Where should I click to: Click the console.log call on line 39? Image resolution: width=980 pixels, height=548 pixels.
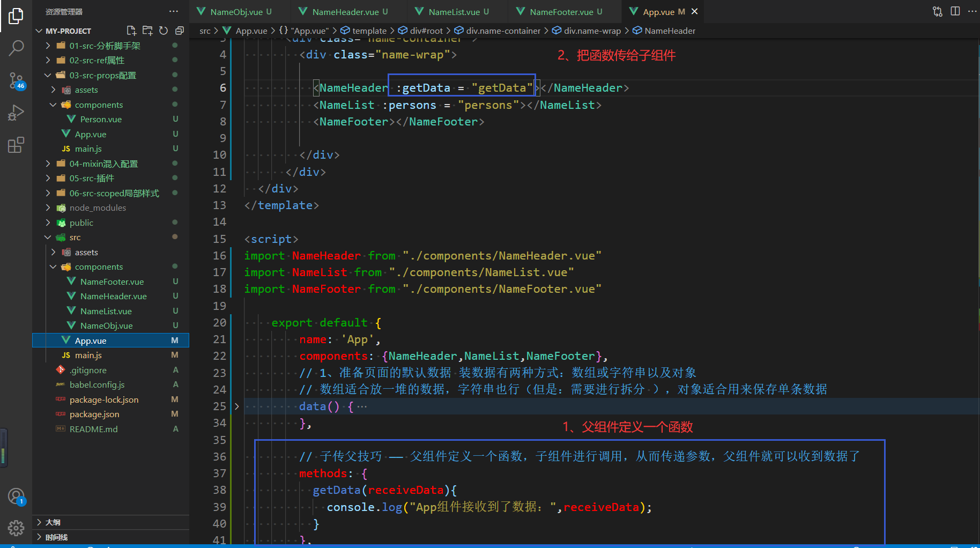click(x=365, y=507)
